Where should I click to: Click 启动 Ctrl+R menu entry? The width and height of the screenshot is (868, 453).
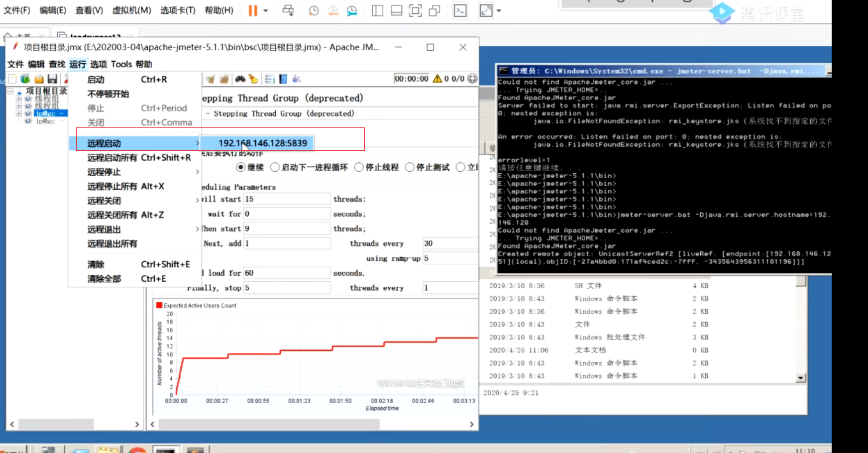pyautogui.click(x=134, y=80)
